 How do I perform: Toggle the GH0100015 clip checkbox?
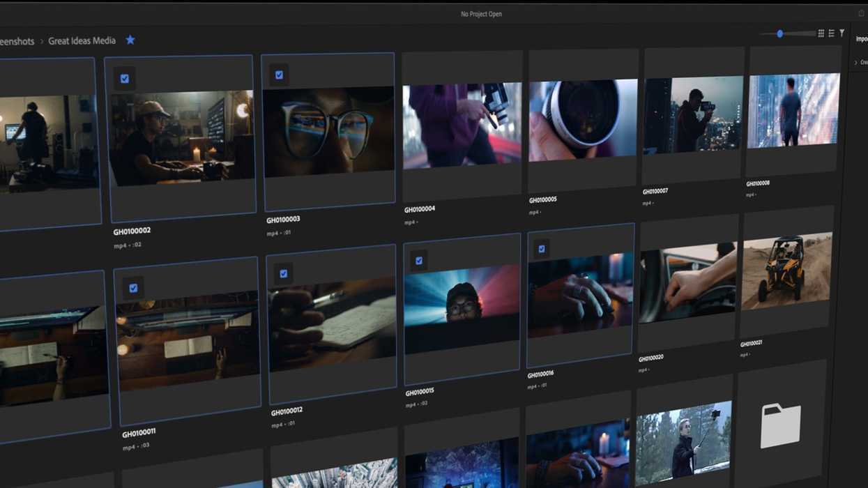click(419, 261)
